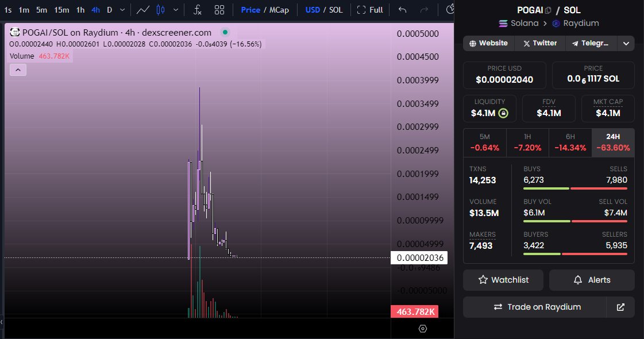Viewport: 644px width, 339px height.
Task: Open the token Telegram link
Action: [591, 43]
